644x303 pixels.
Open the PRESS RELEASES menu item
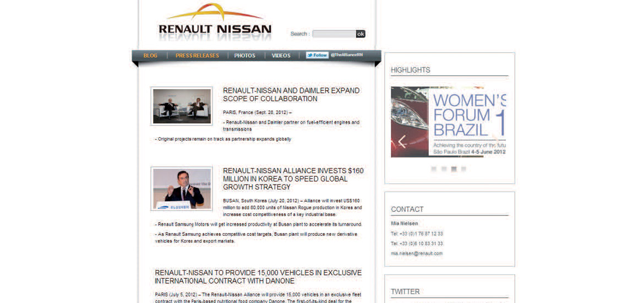[197, 56]
